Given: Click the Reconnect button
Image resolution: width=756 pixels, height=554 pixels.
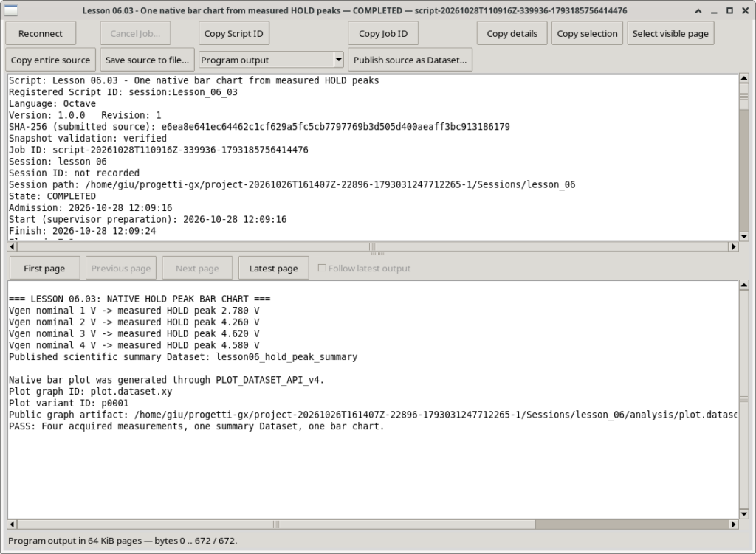Looking at the screenshot, I should coord(41,34).
